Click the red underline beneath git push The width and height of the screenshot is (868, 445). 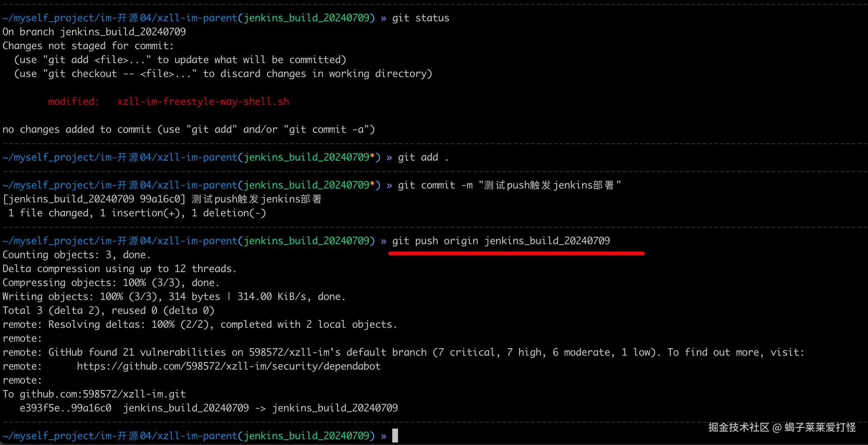coord(516,254)
